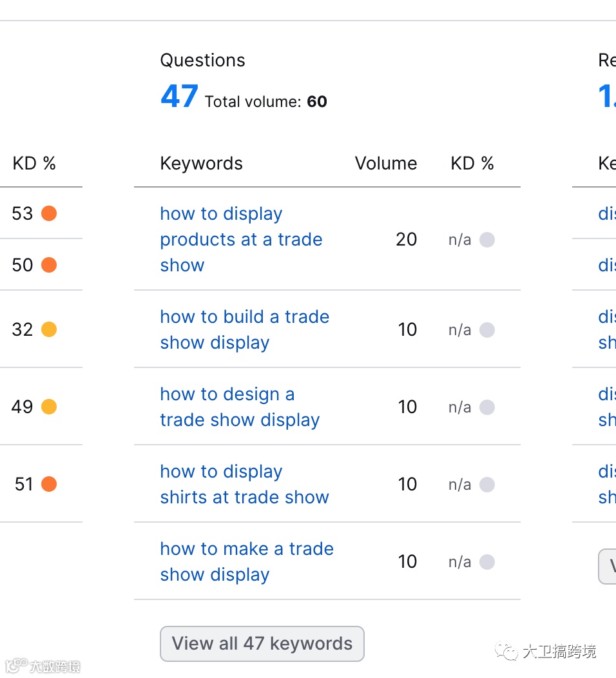Click the yellow difficulty dot beside 49
Screen dimensions: 616x678
[x=49, y=407]
